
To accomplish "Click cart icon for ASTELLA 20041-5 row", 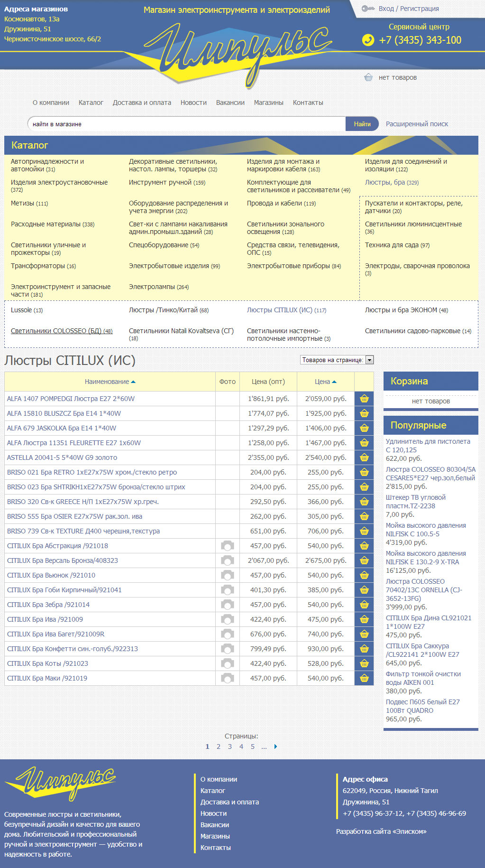I will point(364,457).
